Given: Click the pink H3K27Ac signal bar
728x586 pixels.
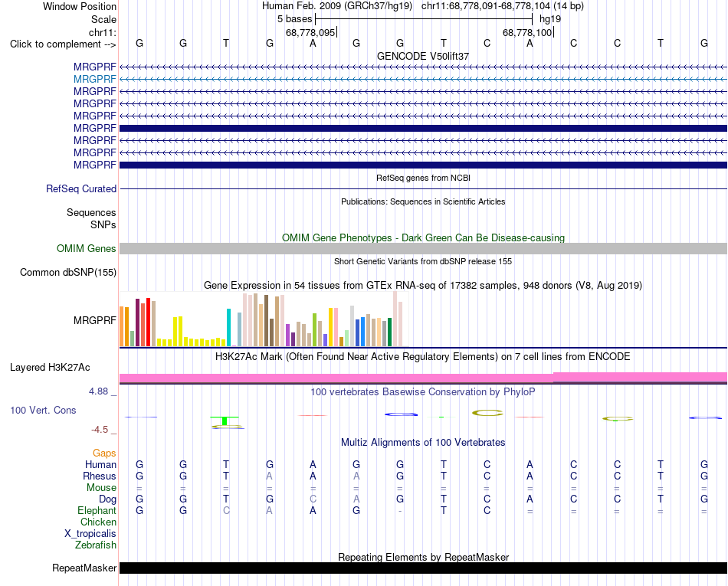Looking at the screenshot, I should (423, 378).
